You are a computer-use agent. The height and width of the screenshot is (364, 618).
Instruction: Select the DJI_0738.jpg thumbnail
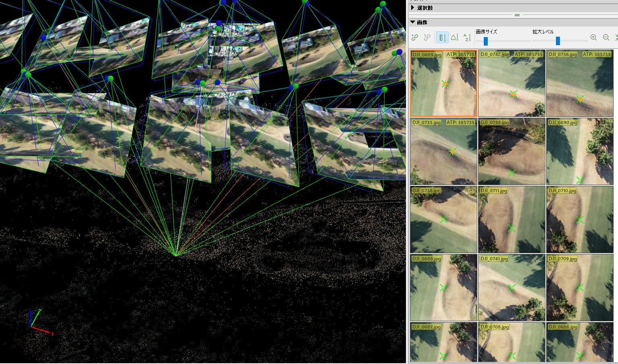pos(443,219)
